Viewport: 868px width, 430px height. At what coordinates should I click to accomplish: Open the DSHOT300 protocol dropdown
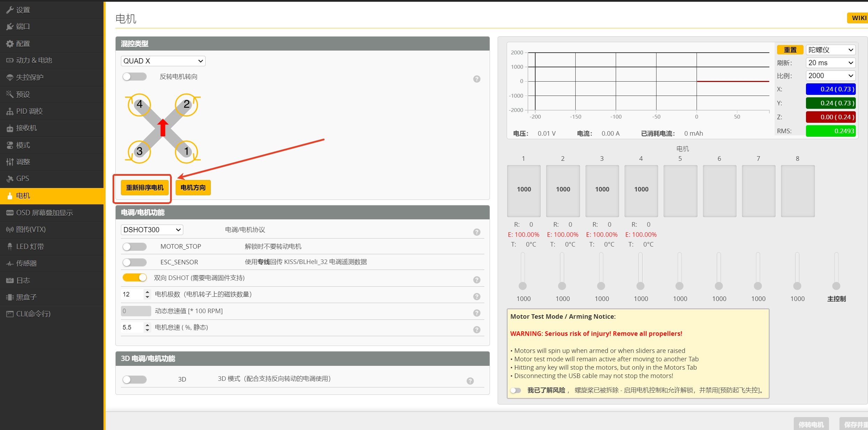[152, 230]
